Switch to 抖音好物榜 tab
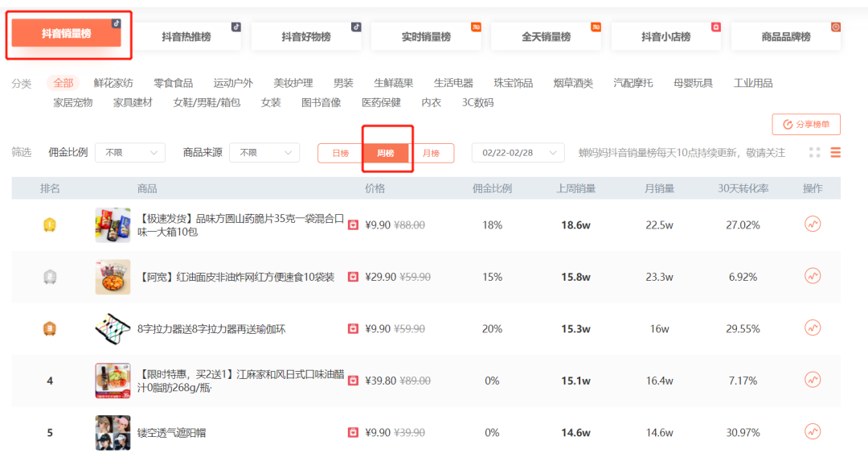This screenshot has height=457, width=868. tap(306, 36)
